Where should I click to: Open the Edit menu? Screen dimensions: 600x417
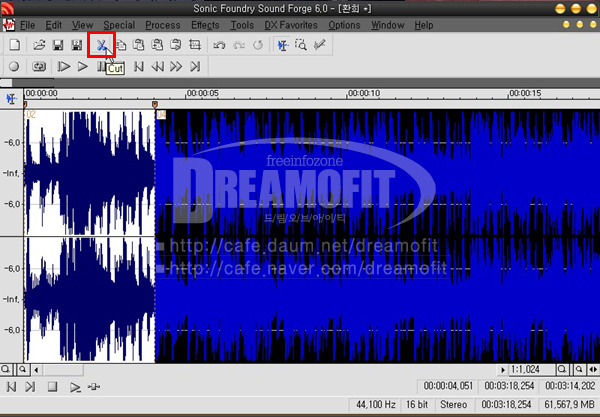coord(54,25)
